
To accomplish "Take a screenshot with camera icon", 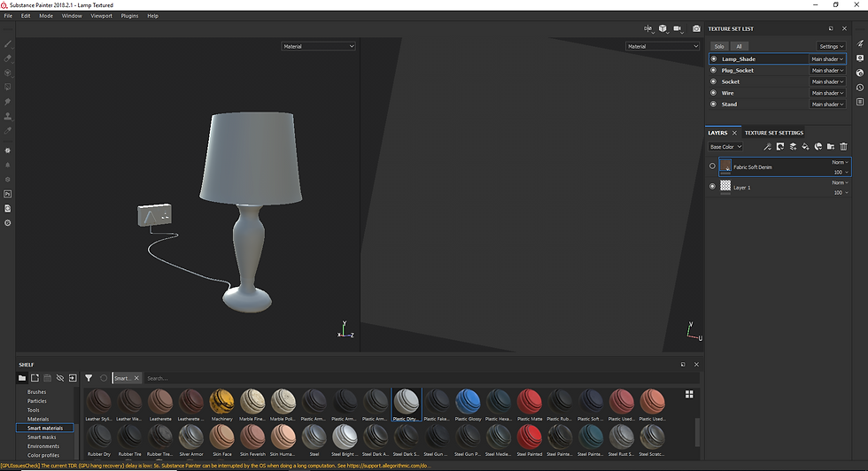I will (x=696, y=28).
